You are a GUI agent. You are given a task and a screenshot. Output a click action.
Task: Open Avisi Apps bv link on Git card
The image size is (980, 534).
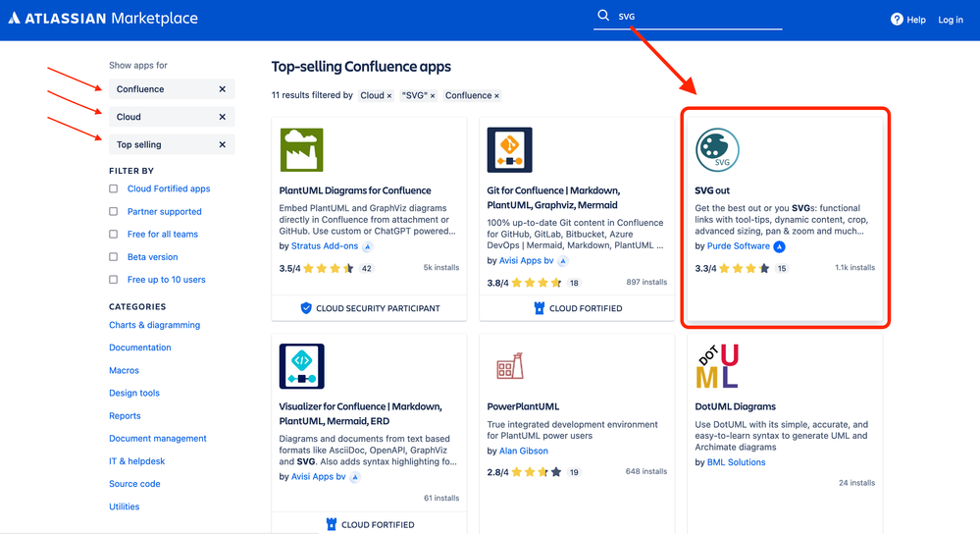point(526,261)
